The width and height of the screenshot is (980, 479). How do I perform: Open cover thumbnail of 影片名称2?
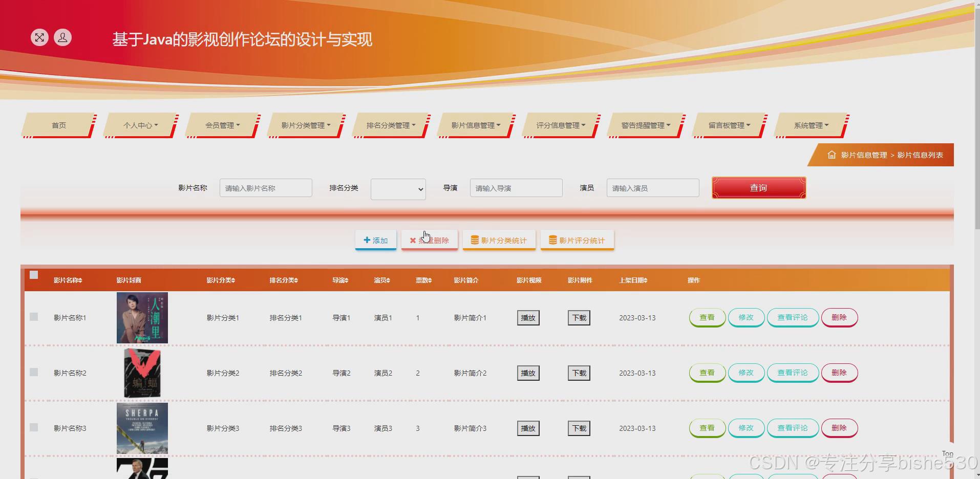click(142, 373)
